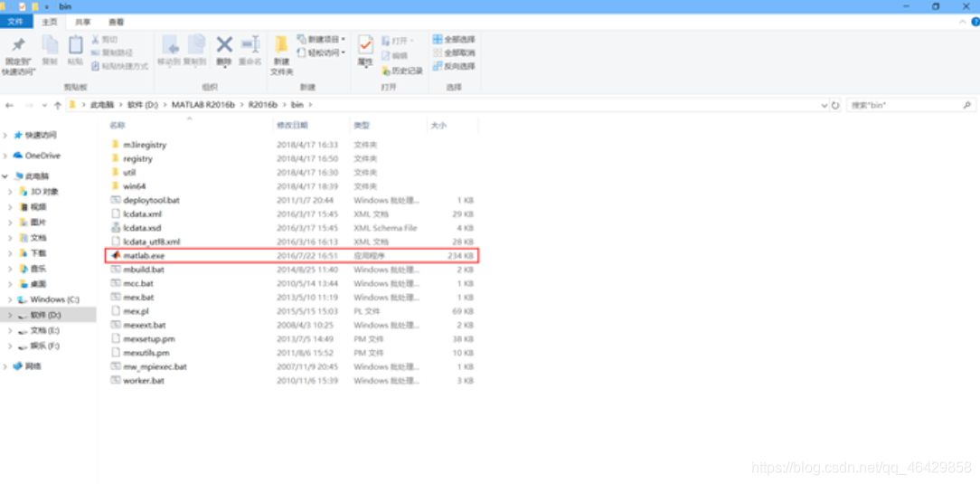Expand the Windows (C:) drive node
This screenshot has width=980, height=484.
pyautogui.click(x=11, y=300)
